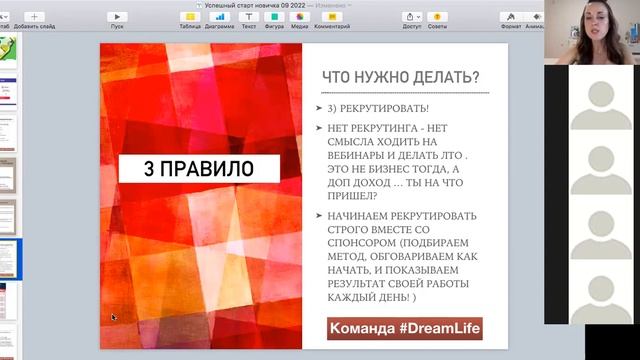Screen dimensions: 640x360
Task: Click the 'Команда #DreamLife' banner
Action: [405, 328]
